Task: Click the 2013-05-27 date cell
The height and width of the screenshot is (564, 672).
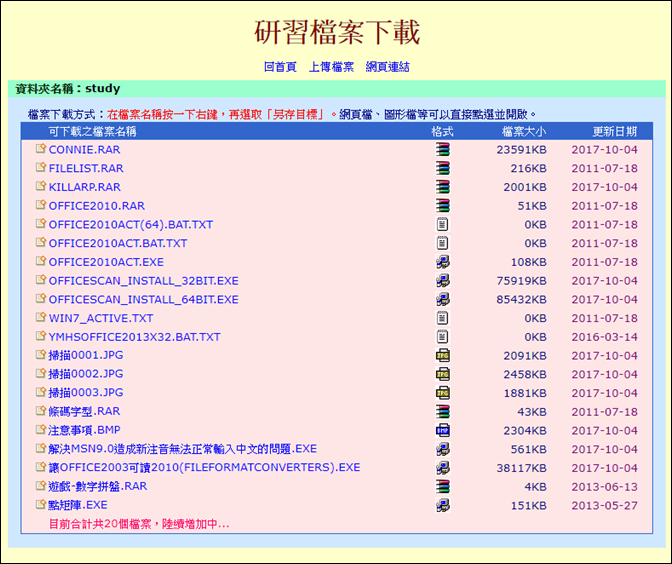Action: (604, 505)
